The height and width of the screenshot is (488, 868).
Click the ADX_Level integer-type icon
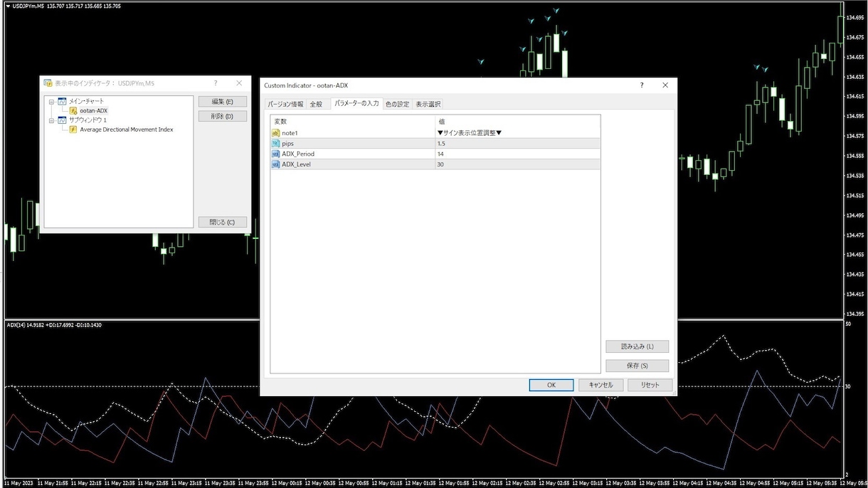click(x=276, y=164)
